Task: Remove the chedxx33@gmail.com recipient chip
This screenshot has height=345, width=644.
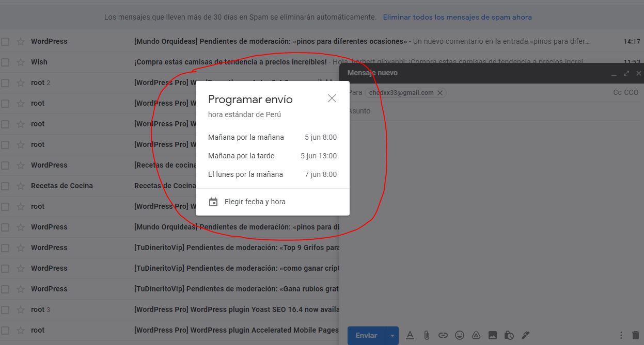Action: [x=440, y=93]
